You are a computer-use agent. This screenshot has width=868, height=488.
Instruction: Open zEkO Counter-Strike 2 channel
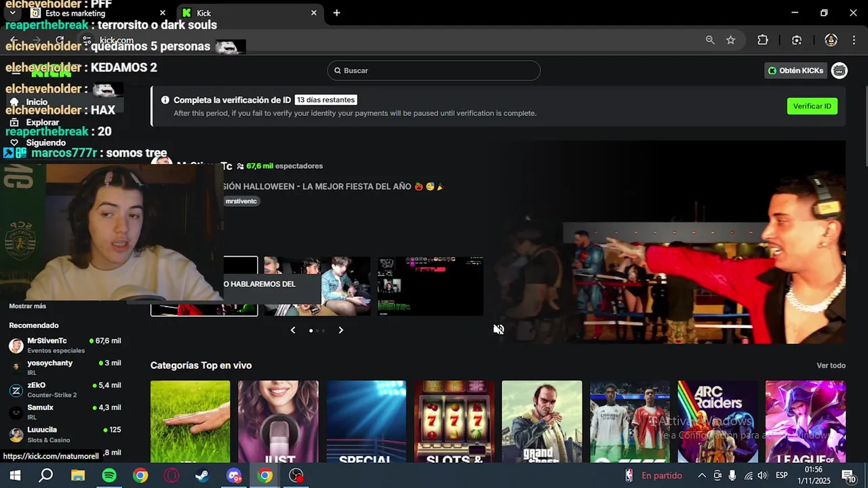[64, 390]
